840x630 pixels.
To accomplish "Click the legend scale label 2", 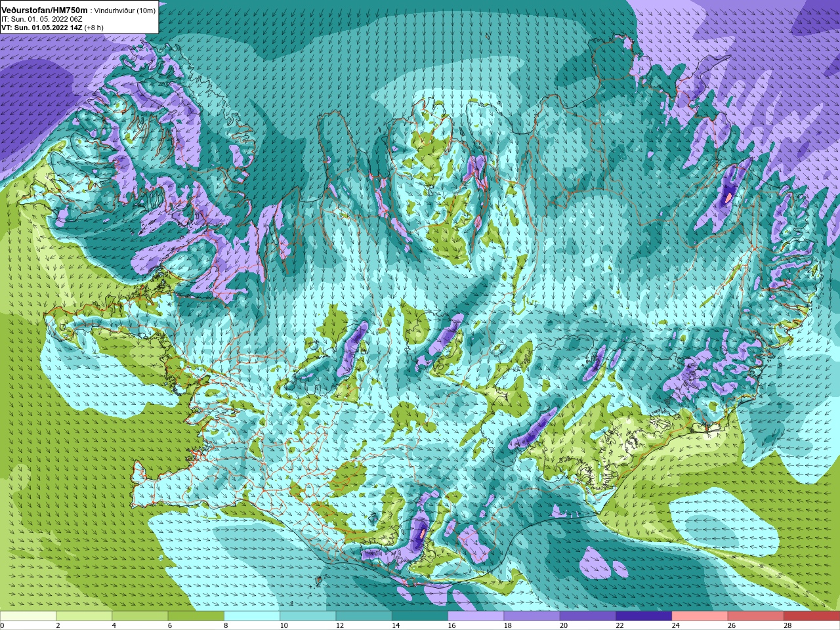I will click(x=58, y=625).
